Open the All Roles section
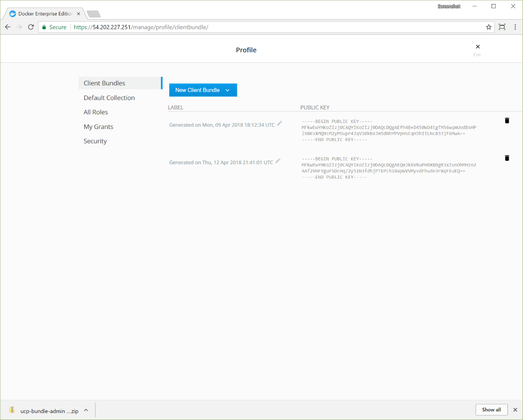Image resolution: width=523 pixels, height=420 pixels. point(96,112)
